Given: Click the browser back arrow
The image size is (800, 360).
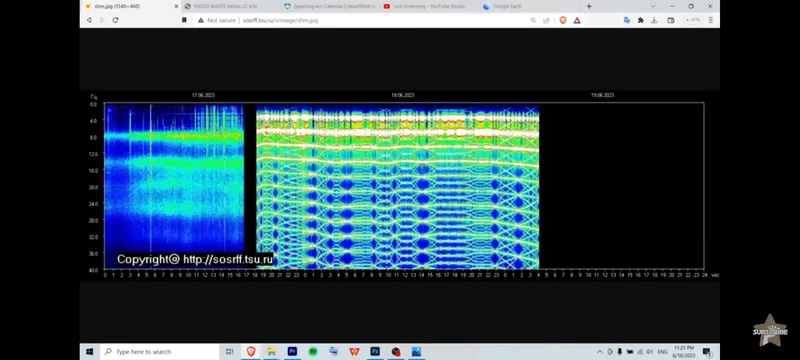Looking at the screenshot, I should click(x=89, y=20).
